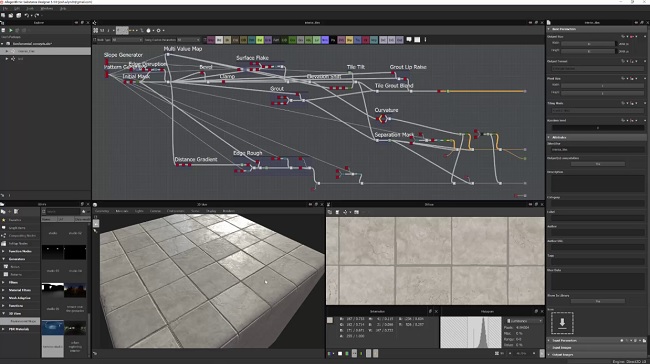Open the Camera menu in 3D view
650x364 pixels.
point(155,211)
